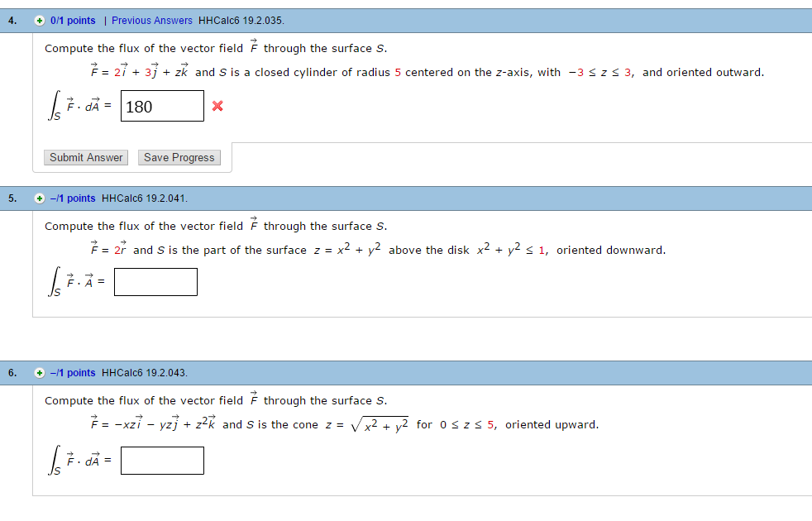Select the answer box containing 180
The height and width of the screenshot is (521, 812).
coord(161,106)
